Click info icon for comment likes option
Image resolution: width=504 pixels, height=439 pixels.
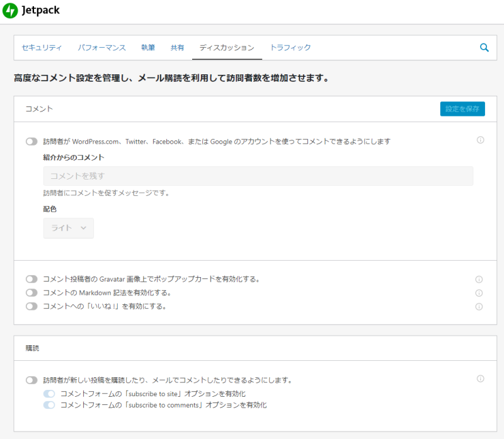[x=479, y=307]
